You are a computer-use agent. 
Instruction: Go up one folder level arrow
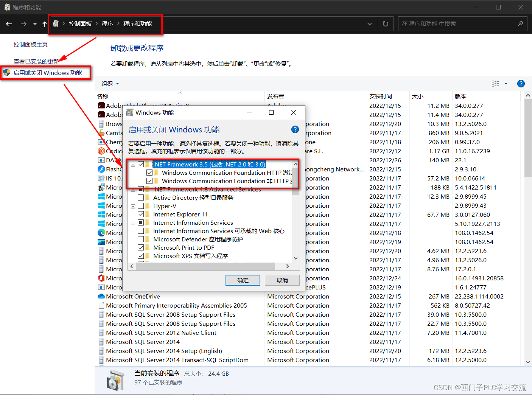point(45,24)
